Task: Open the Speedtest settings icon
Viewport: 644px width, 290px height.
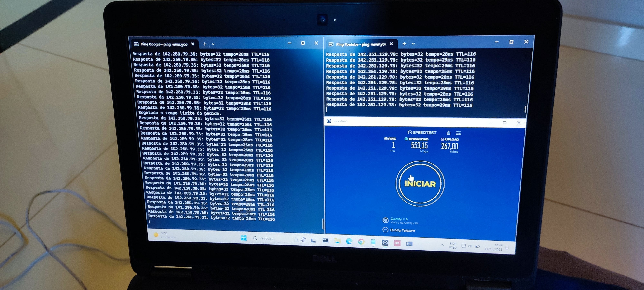Action: pos(458,133)
